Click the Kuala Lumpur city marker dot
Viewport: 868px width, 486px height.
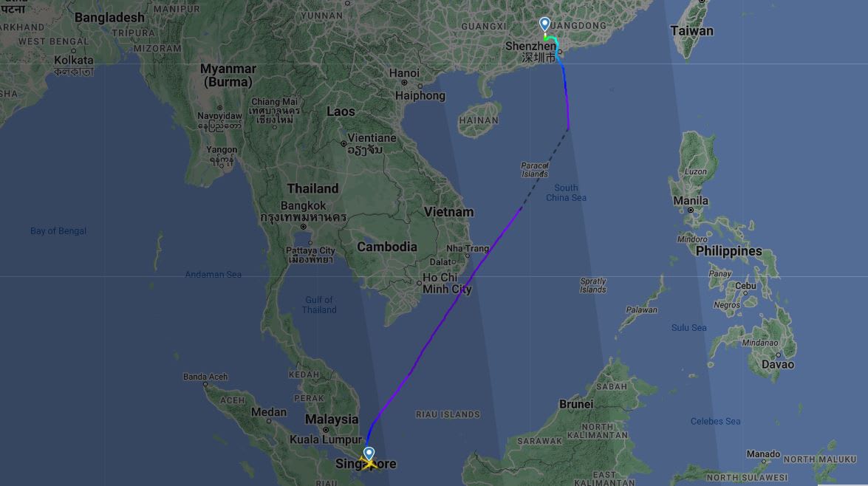pyautogui.click(x=326, y=430)
